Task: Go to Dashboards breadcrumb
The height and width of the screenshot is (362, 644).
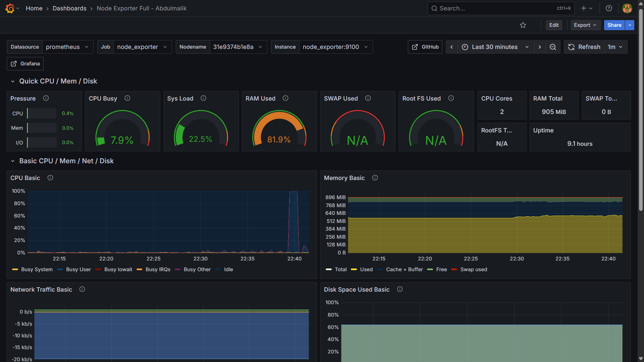Action: (x=69, y=8)
